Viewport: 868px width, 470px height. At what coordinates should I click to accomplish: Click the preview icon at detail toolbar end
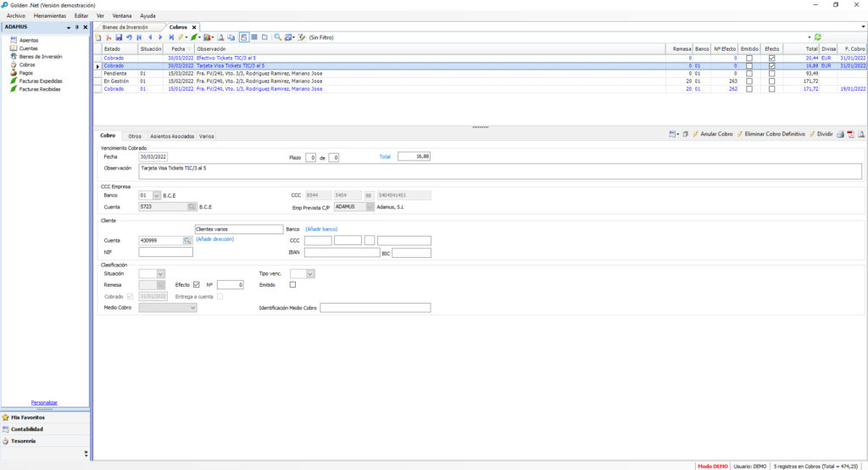click(861, 134)
